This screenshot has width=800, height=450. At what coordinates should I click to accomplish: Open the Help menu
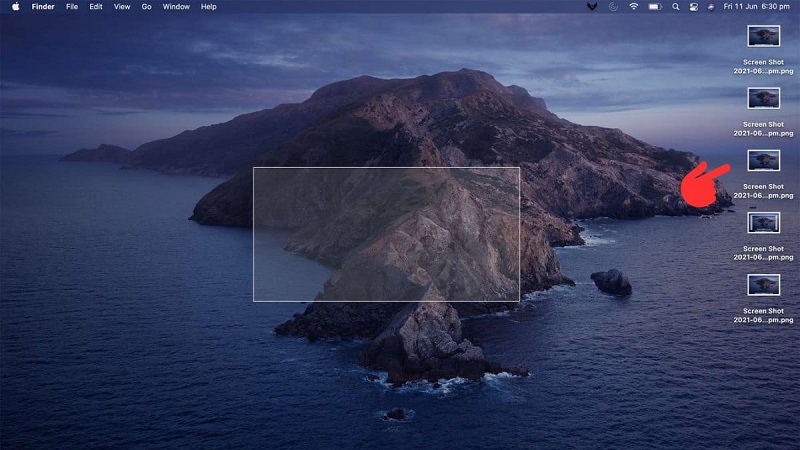coord(208,6)
